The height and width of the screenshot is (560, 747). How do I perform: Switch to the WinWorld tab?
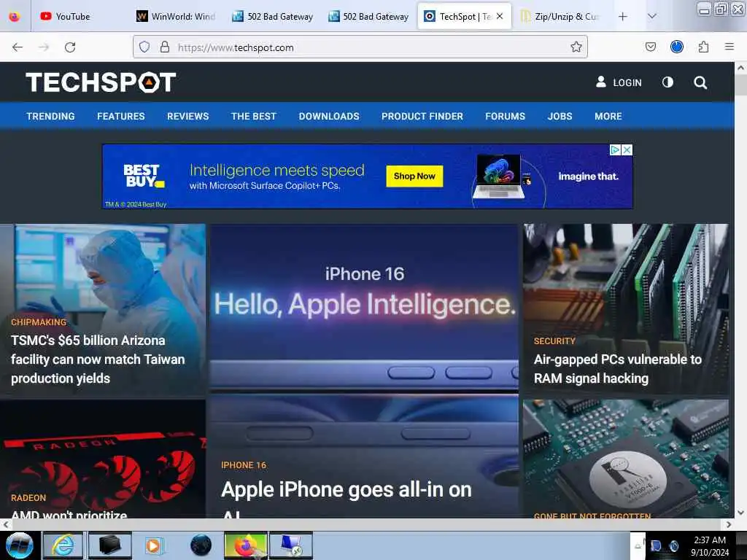(177, 17)
